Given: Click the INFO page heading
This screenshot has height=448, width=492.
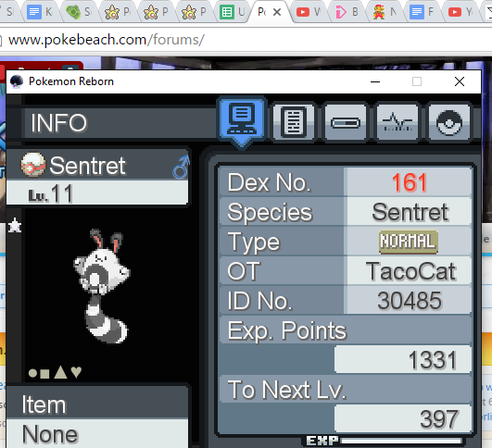Looking at the screenshot, I should coord(58,122).
